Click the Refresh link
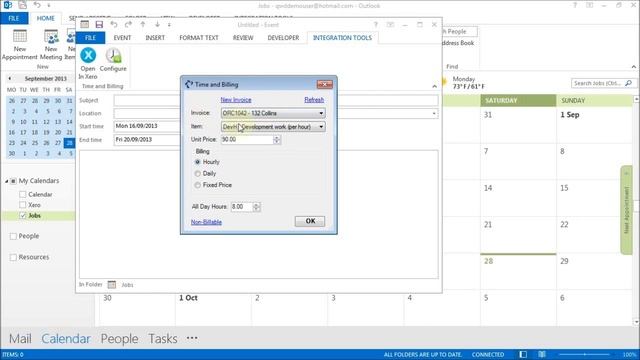The image size is (640, 360). point(314,100)
